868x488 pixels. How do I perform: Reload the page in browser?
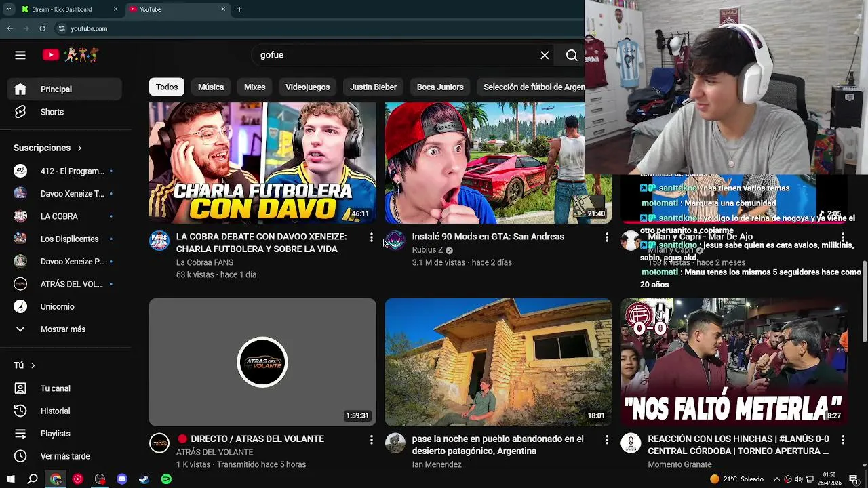[x=42, y=28]
